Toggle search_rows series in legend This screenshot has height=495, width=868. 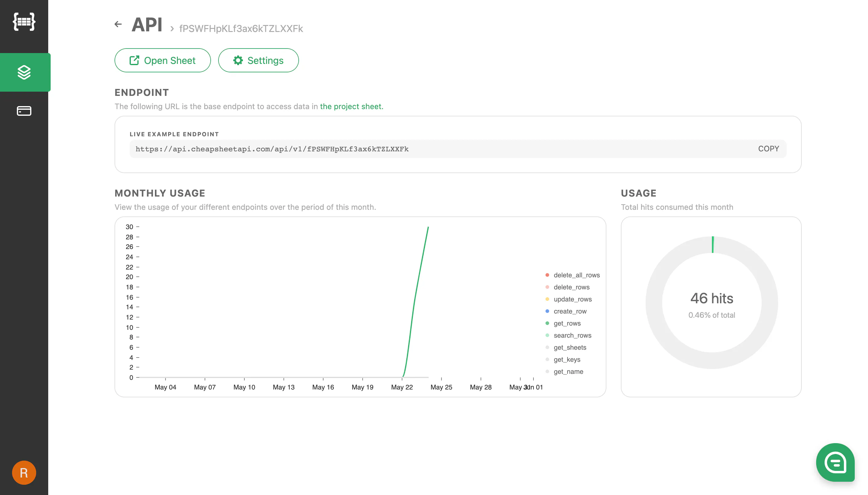[568, 336]
